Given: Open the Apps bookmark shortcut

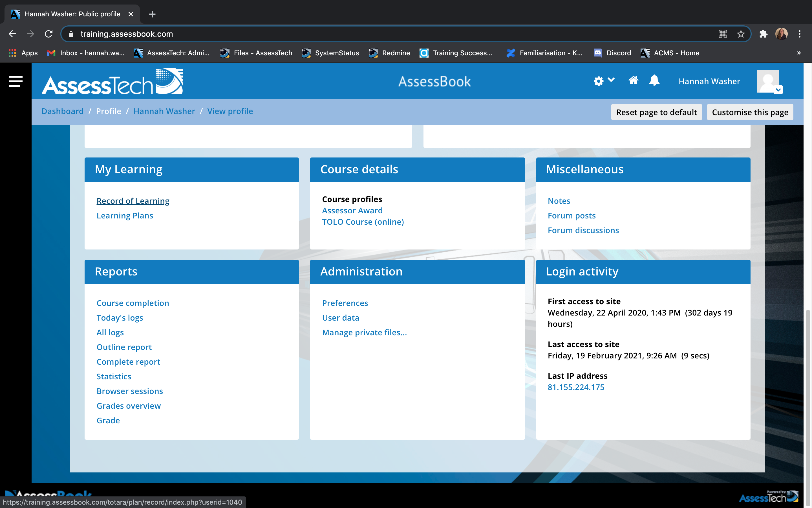Looking at the screenshot, I should tap(23, 53).
